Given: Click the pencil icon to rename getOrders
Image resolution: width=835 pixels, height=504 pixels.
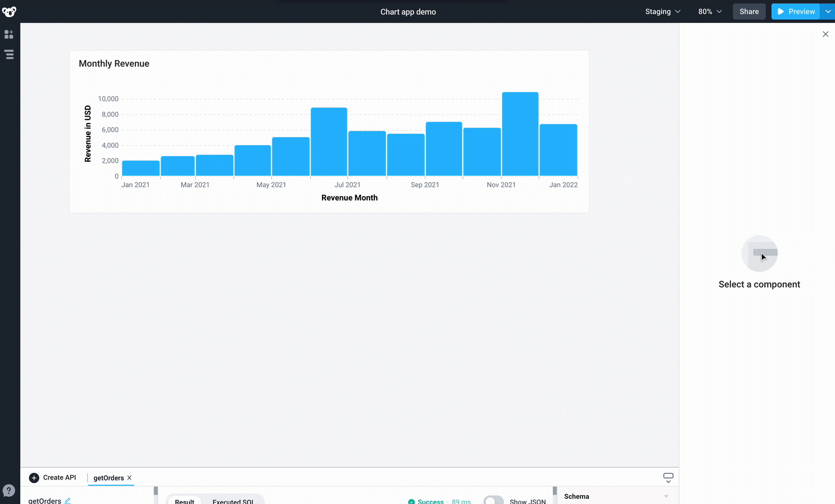Looking at the screenshot, I should point(68,500).
